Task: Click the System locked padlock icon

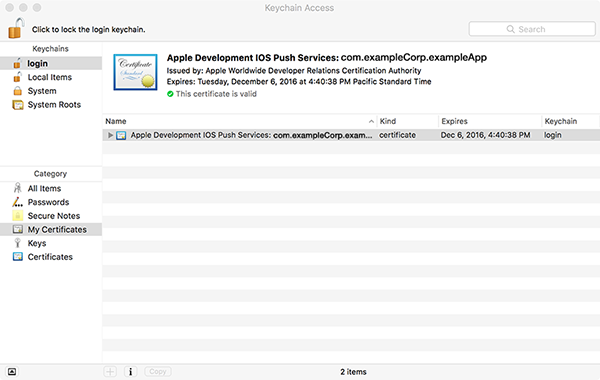Action: click(18, 91)
